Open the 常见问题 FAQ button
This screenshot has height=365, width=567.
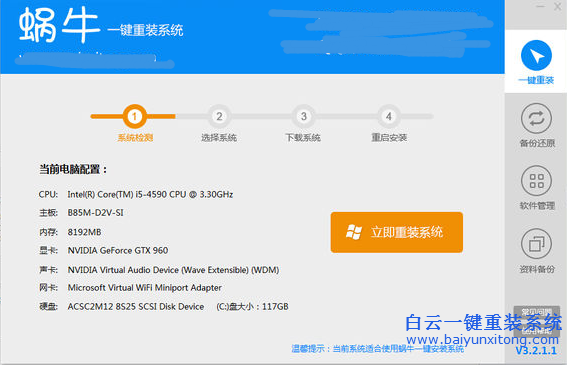[537, 312]
